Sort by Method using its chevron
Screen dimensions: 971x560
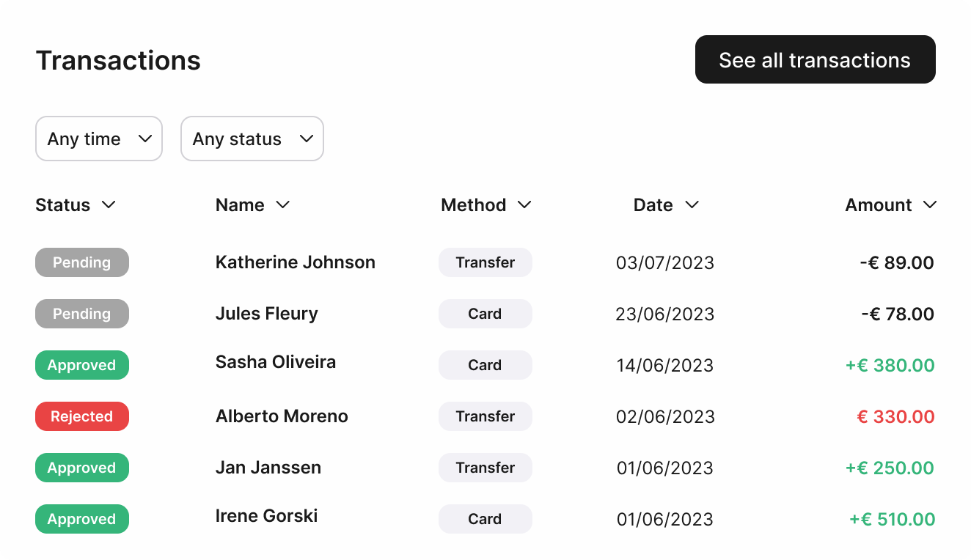click(524, 205)
